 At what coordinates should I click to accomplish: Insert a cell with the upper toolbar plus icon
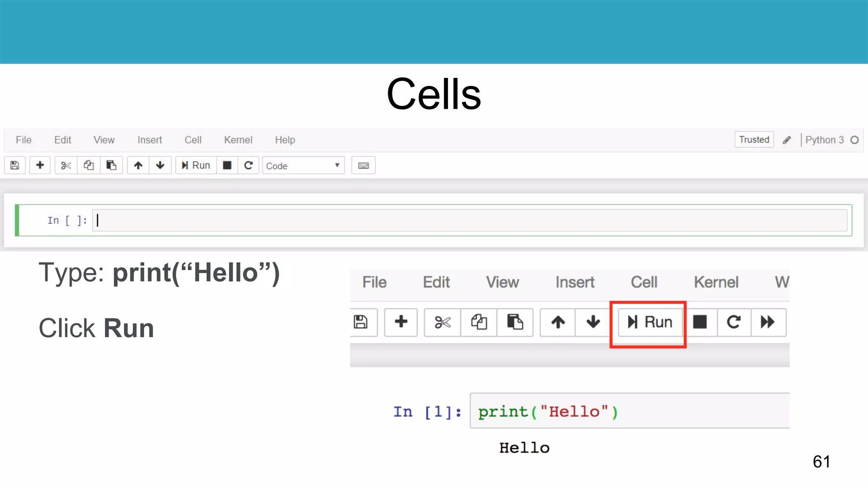[40, 165]
